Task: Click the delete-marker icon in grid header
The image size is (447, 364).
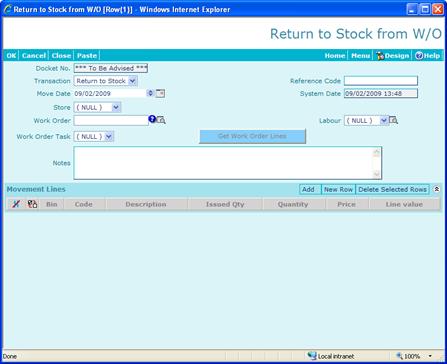Action: (x=16, y=204)
